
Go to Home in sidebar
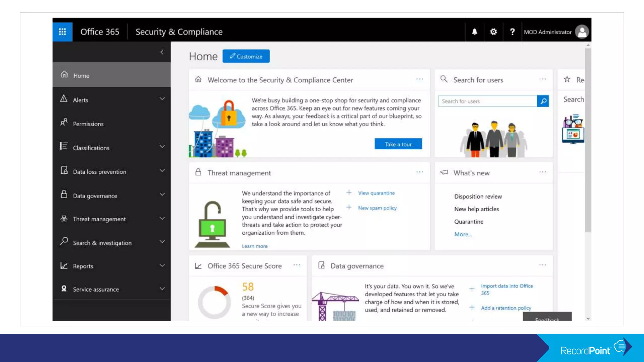[81, 75]
